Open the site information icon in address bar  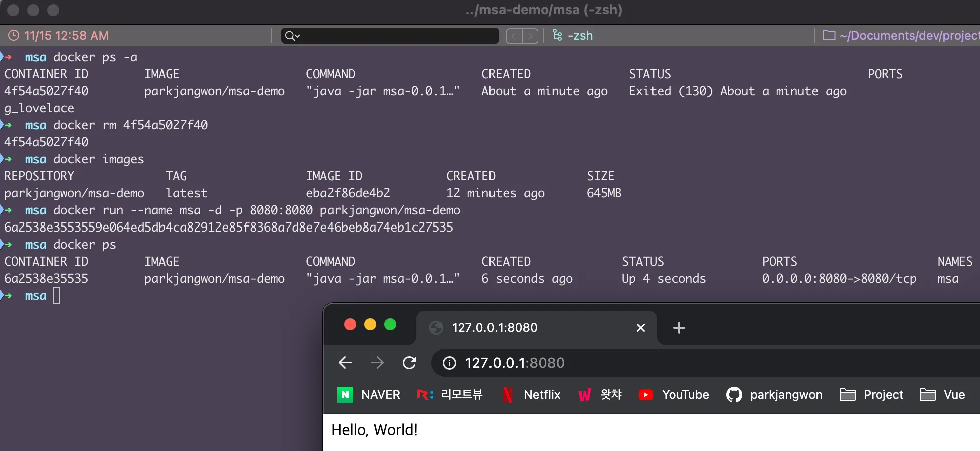449,363
